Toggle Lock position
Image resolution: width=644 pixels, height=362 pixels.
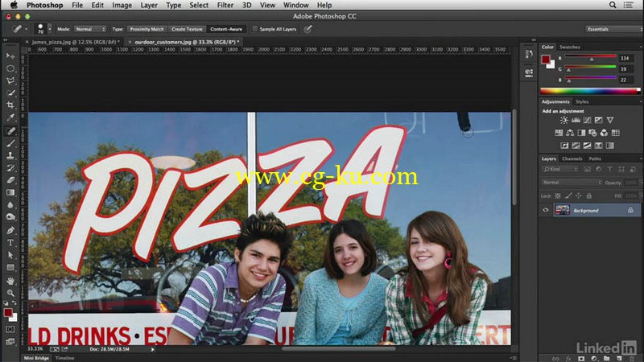(578, 195)
